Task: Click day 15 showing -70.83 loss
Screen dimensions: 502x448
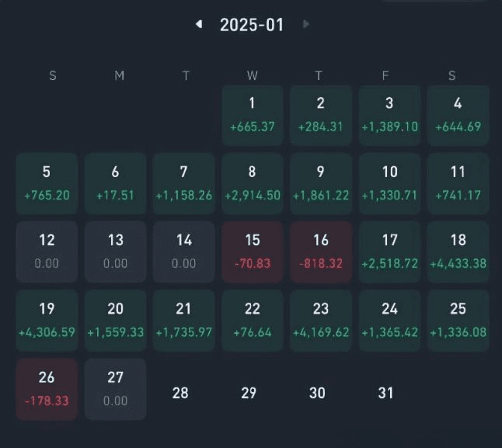Action: tap(252, 251)
